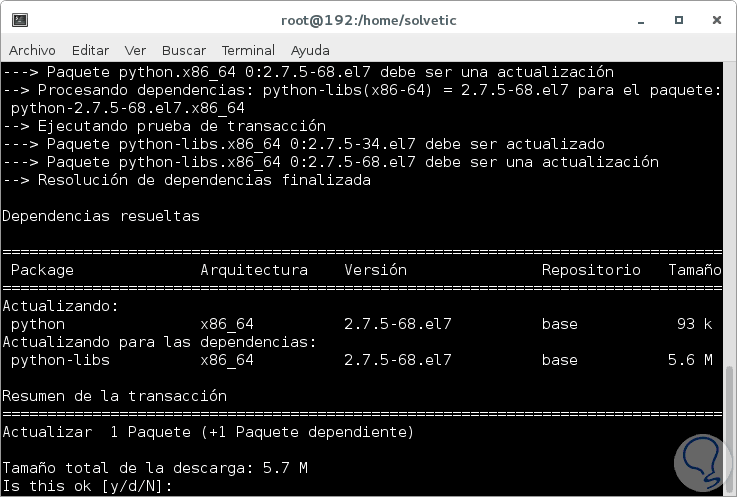Click the 'Dependencias resueltas' line
Viewport: 737px width, 497px height.
pyautogui.click(x=101, y=216)
